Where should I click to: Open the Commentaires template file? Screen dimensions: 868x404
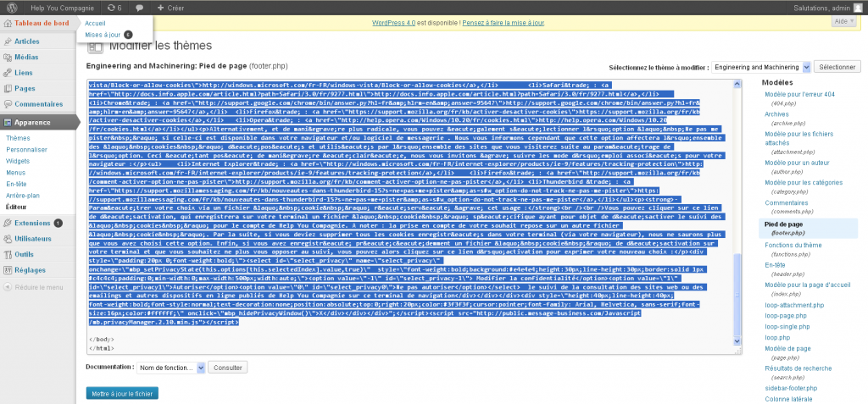coord(786,203)
